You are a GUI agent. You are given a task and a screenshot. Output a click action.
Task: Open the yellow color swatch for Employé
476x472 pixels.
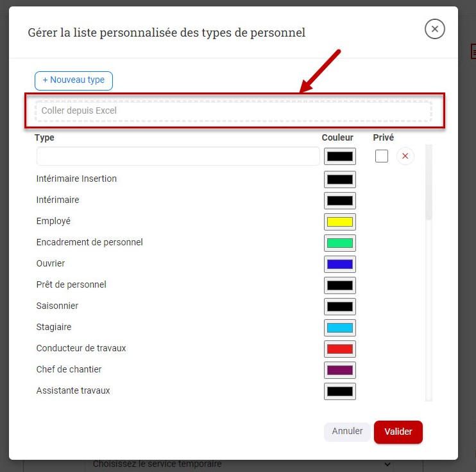[x=340, y=222]
